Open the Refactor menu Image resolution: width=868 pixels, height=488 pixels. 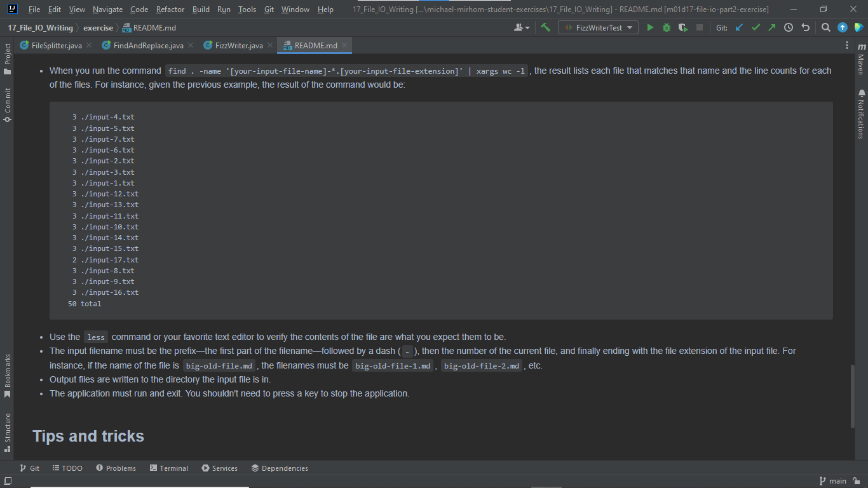(x=170, y=10)
